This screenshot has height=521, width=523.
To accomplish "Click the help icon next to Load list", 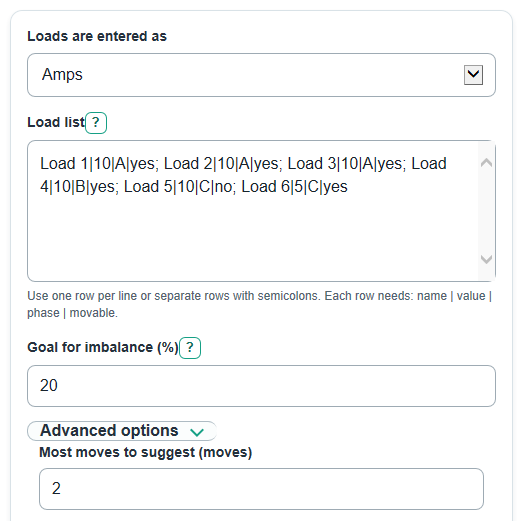I will [x=96, y=123].
